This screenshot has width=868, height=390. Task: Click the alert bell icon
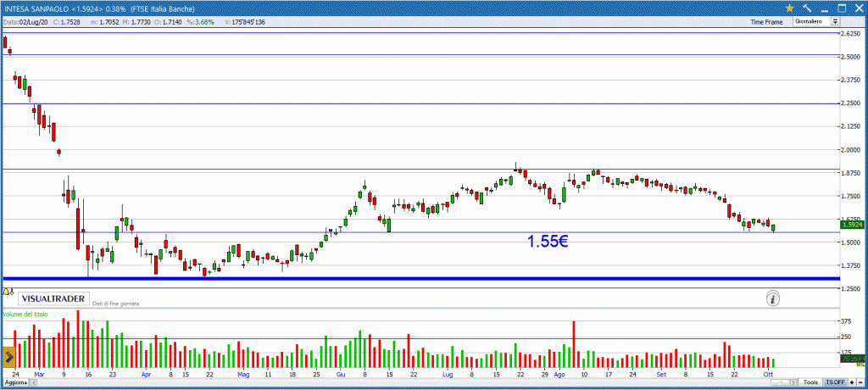[7, 291]
